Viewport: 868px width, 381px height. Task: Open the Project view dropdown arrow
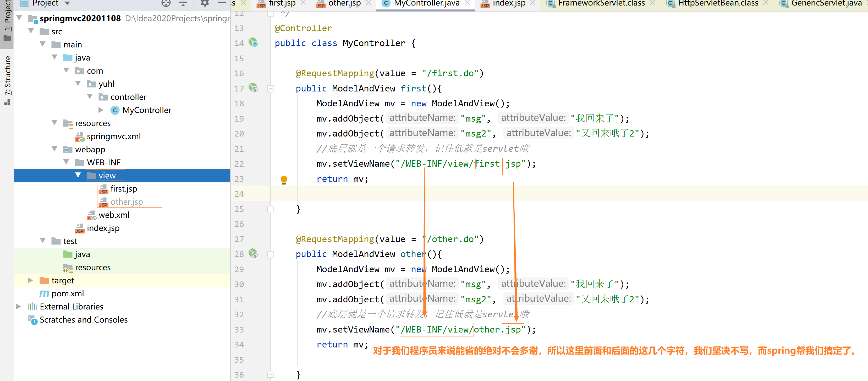(x=67, y=3)
